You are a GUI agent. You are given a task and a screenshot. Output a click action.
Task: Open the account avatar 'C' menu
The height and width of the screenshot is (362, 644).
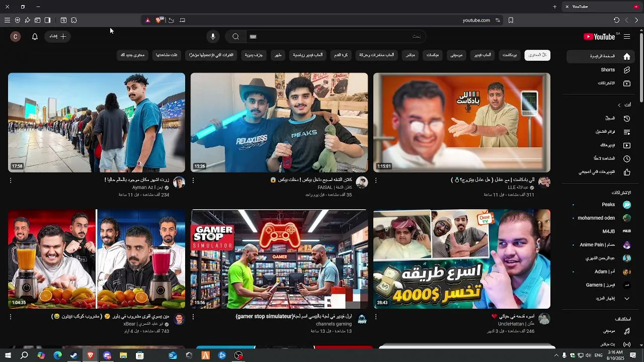pos(16,37)
